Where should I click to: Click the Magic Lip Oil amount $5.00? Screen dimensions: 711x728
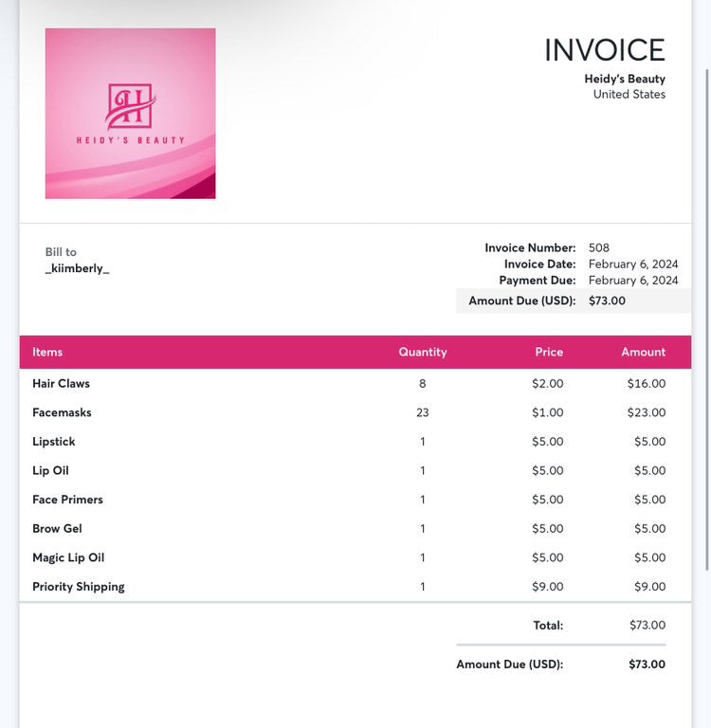click(x=649, y=557)
